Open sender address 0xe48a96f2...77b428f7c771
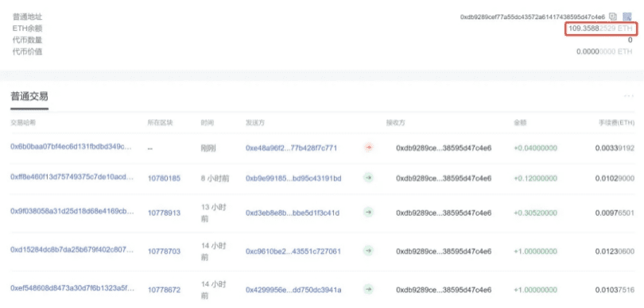The width and height of the screenshot is (644, 308). coord(291,148)
